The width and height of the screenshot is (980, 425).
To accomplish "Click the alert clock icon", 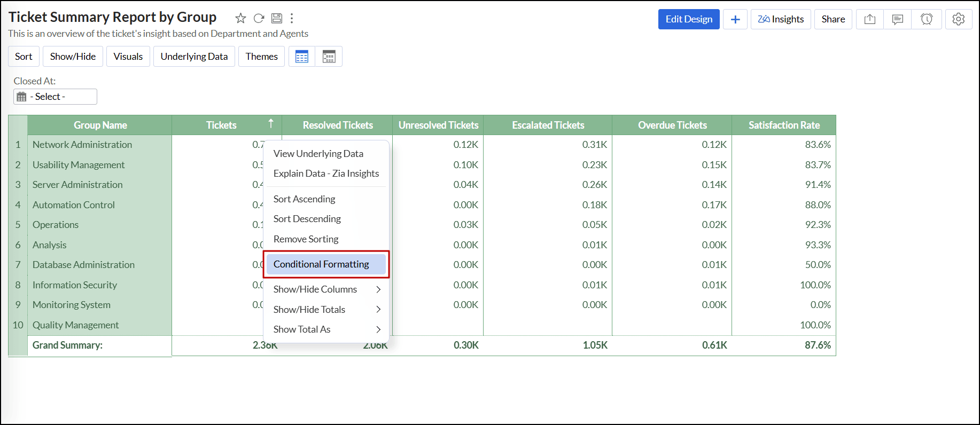I will pos(926,19).
